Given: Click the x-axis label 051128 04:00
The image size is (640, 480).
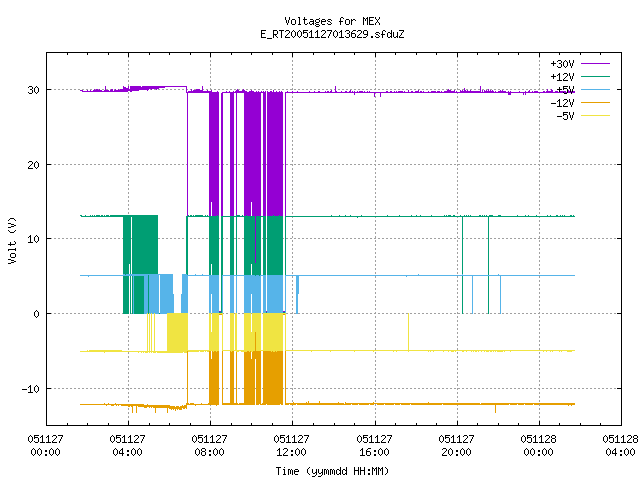Looking at the screenshot, I should pos(620,445).
